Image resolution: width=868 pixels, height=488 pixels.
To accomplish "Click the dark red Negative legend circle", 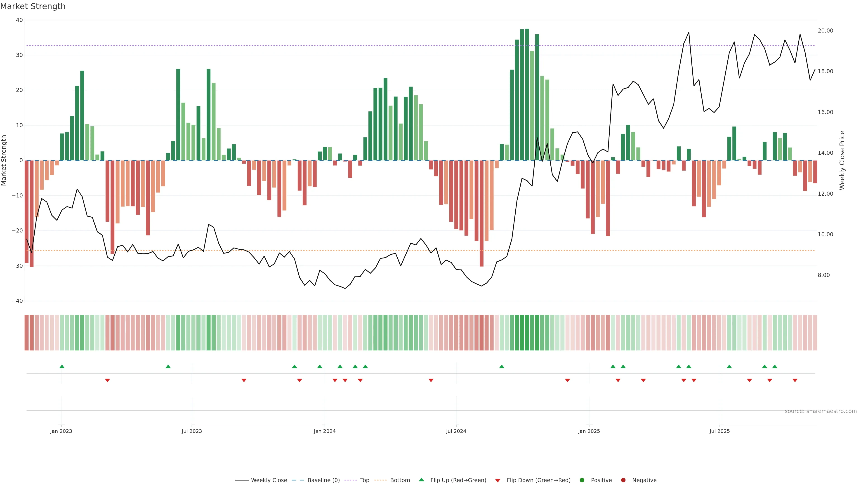I will coord(623,480).
